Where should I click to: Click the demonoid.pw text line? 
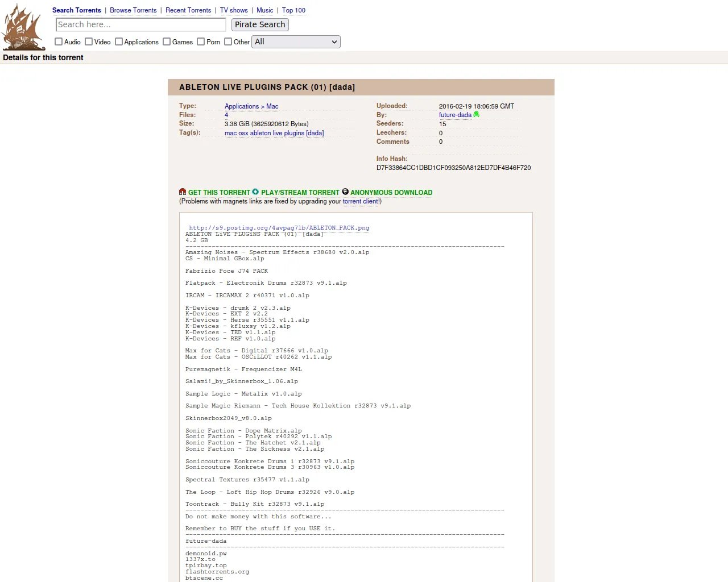pos(206,553)
